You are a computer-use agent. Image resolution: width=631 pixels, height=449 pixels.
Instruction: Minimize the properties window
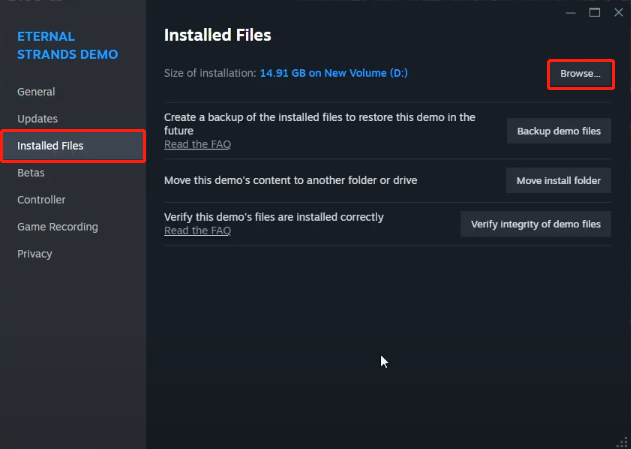click(x=570, y=13)
